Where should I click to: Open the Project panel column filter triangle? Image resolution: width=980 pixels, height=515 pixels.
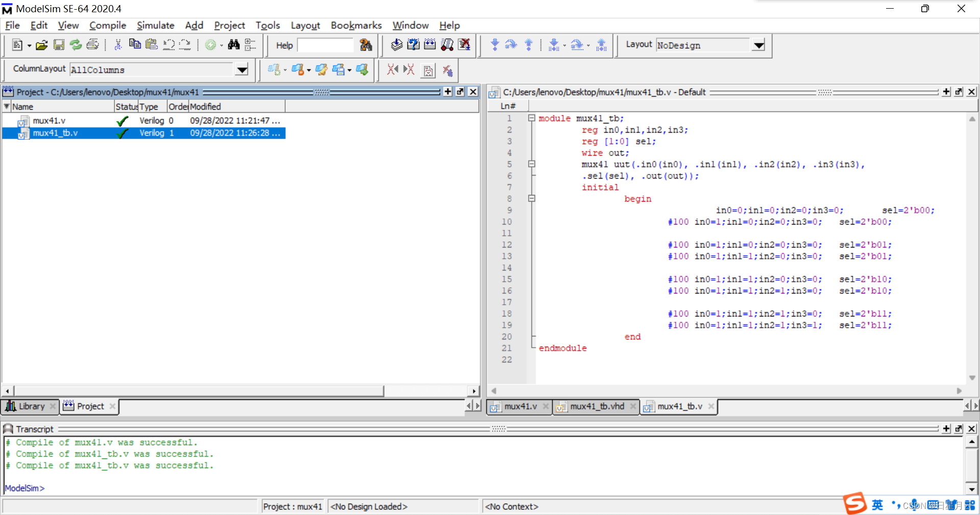coord(7,106)
